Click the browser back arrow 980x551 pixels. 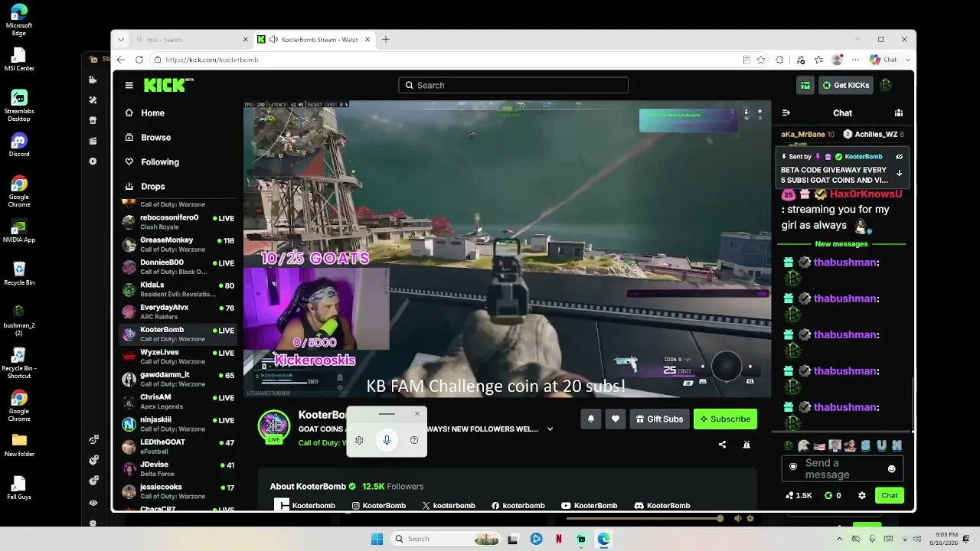tap(121, 60)
